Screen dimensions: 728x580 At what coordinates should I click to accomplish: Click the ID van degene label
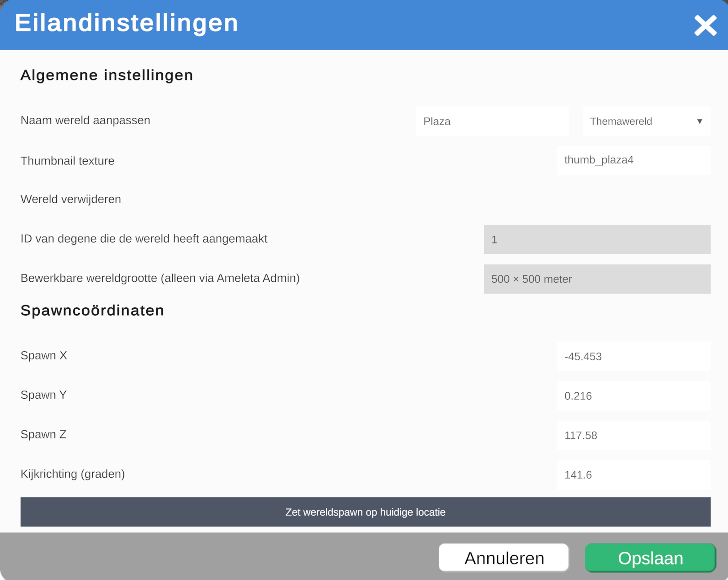pos(144,239)
